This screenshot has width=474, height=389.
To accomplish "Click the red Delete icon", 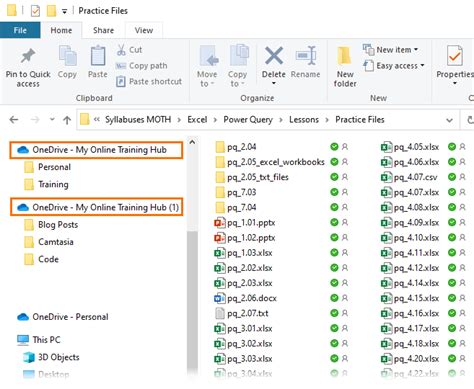I will 274,55.
